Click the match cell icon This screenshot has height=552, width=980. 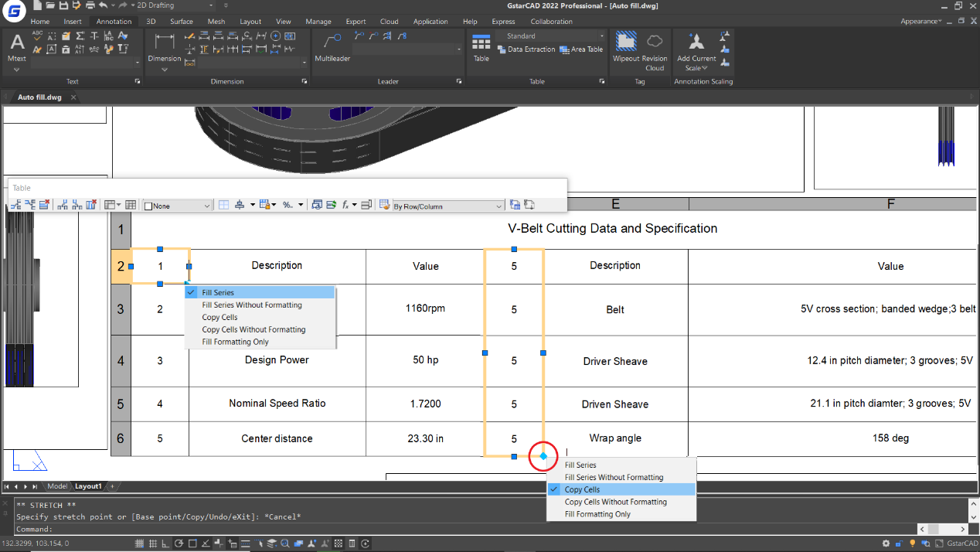(x=384, y=205)
